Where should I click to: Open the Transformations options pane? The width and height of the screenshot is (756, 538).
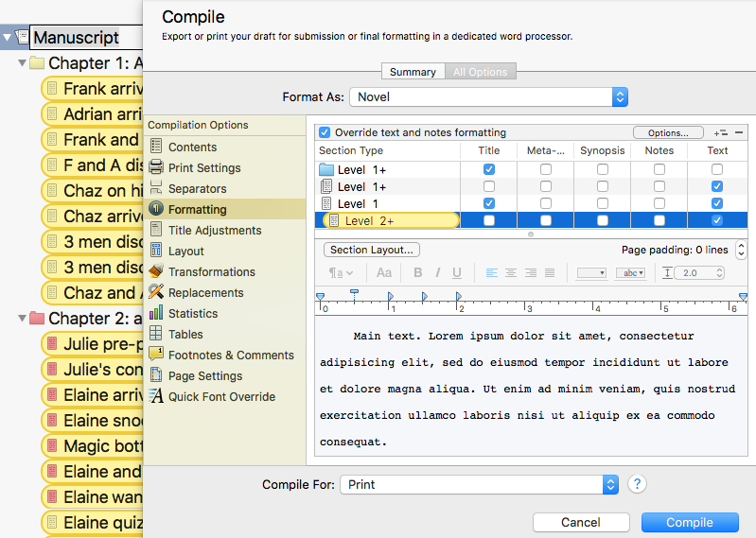[211, 271]
